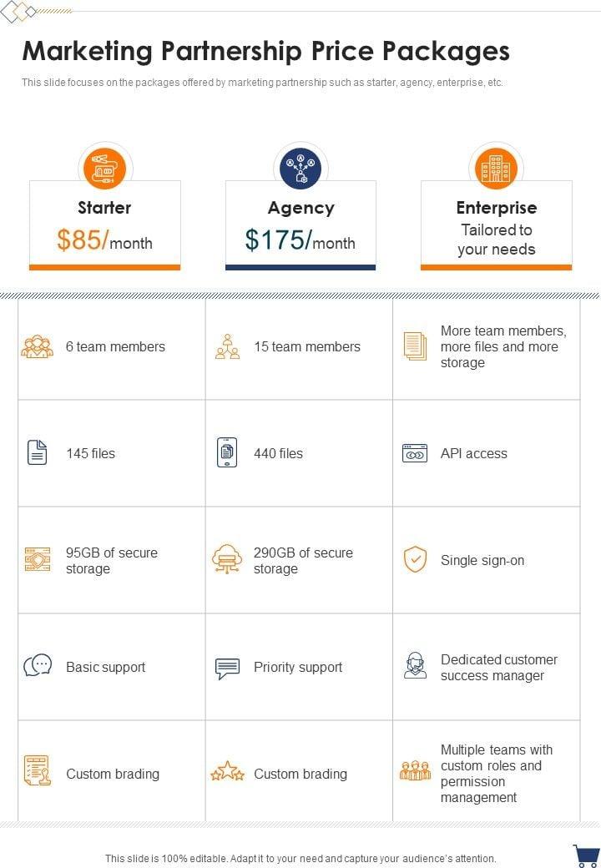Click the Basic support chat icon
This screenshot has height=868, width=601.
[38, 666]
